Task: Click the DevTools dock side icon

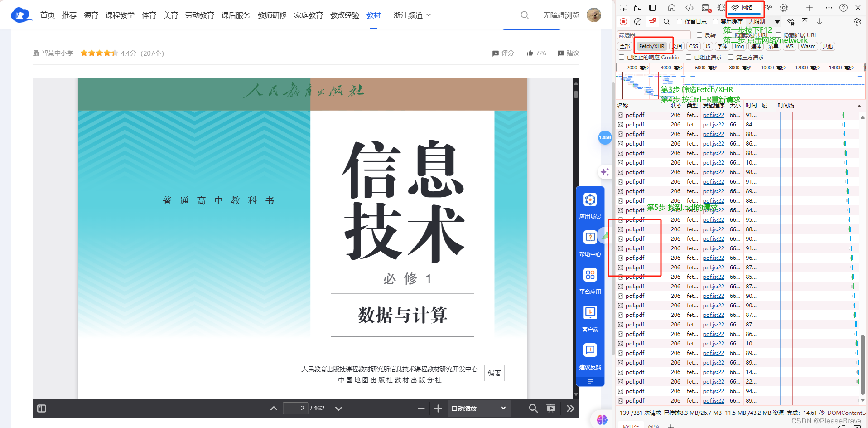Action: pos(652,8)
